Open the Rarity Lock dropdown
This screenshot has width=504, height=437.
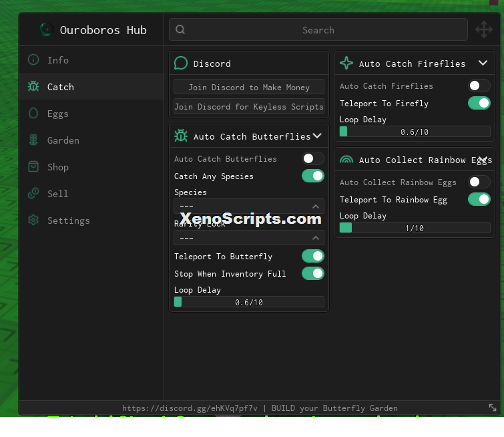pos(249,238)
